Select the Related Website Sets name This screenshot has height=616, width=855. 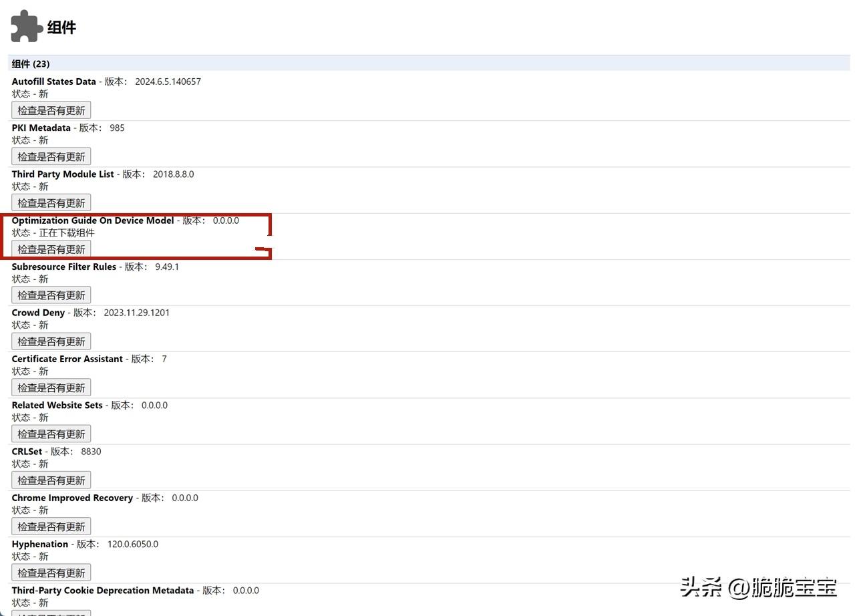point(57,405)
